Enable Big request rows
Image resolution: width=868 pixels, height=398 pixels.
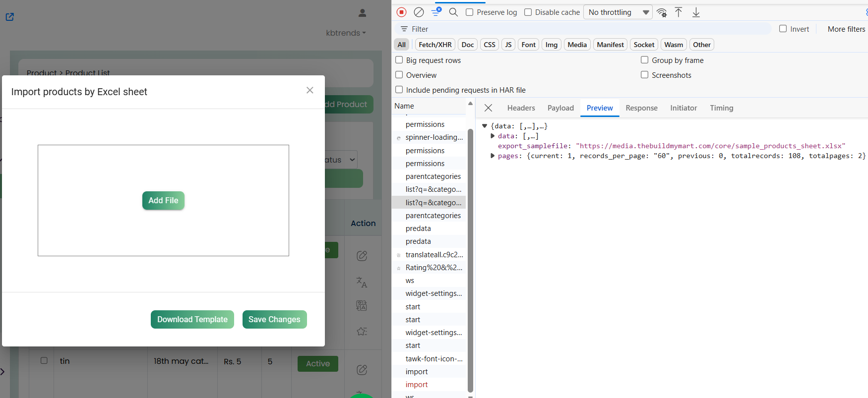pos(399,60)
